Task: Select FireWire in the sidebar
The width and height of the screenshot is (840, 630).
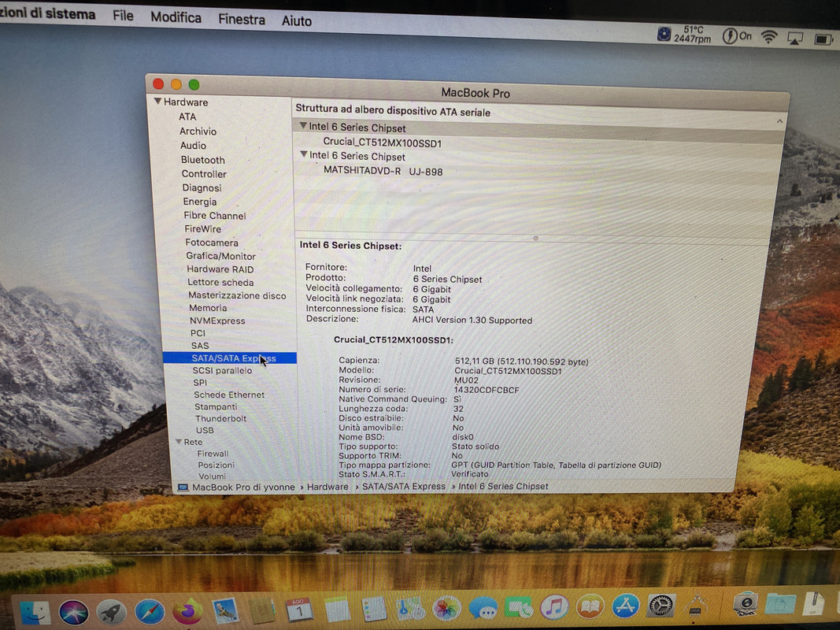Action: tap(203, 228)
